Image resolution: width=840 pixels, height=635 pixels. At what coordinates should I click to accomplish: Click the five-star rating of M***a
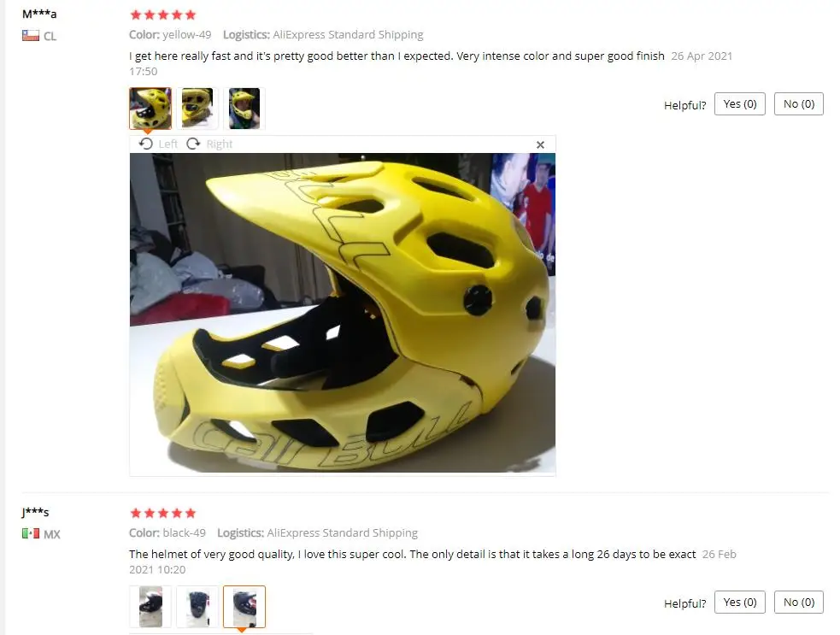(163, 15)
